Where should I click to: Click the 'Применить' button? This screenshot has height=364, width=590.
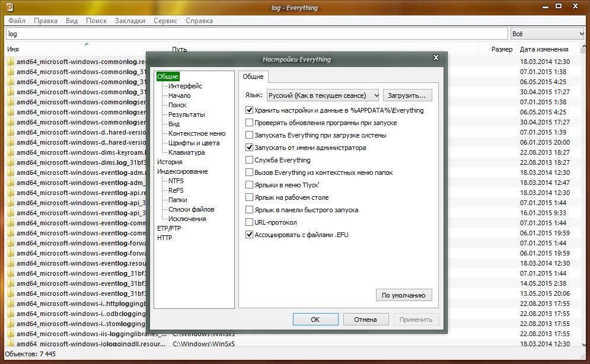point(416,320)
